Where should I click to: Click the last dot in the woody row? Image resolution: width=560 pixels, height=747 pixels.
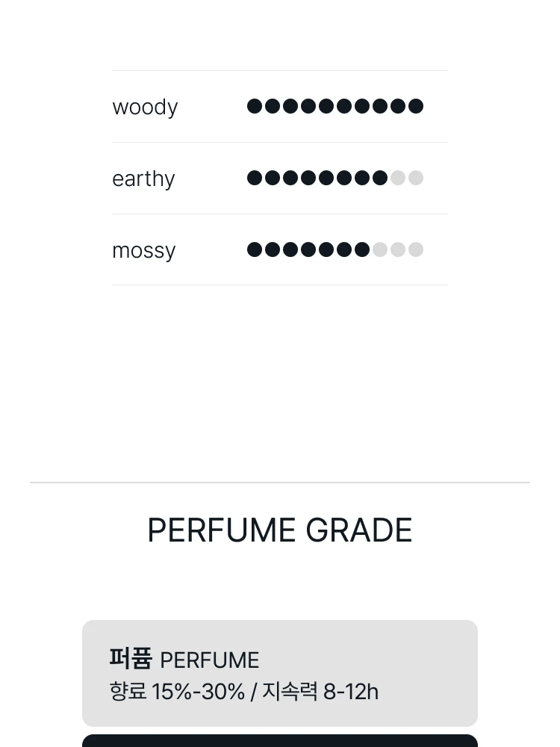click(416, 106)
